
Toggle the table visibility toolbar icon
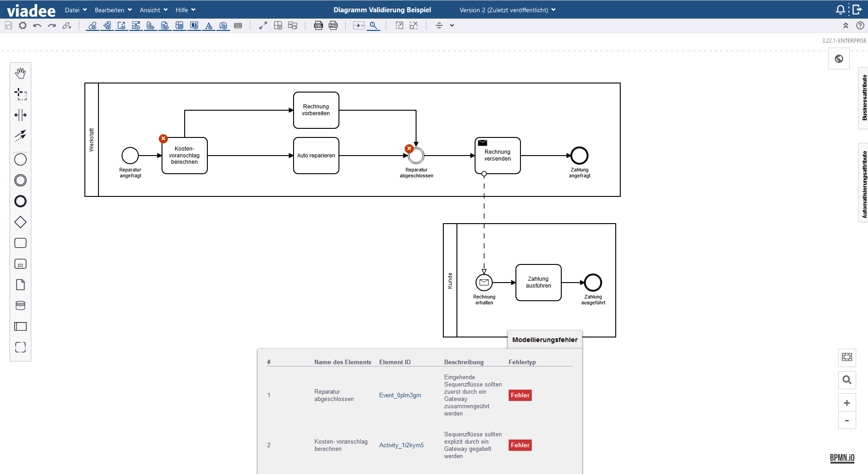pyautogui.click(x=180, y=25)
